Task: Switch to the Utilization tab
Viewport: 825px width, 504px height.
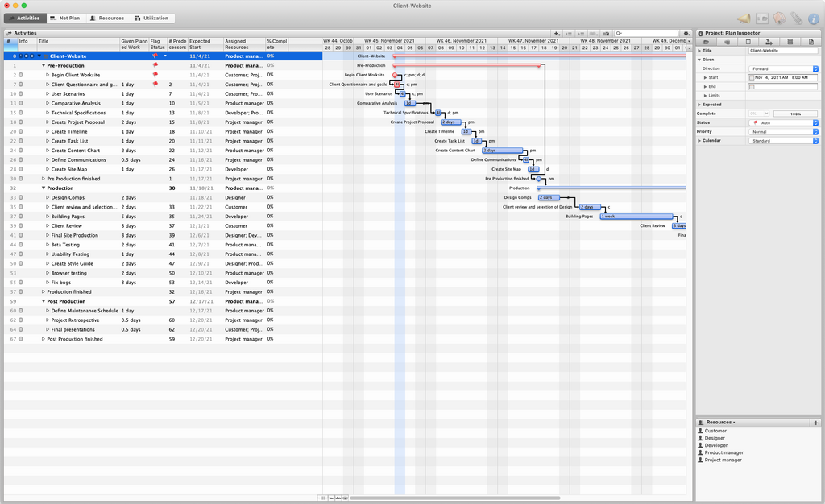Action: [x=151, y=18]
